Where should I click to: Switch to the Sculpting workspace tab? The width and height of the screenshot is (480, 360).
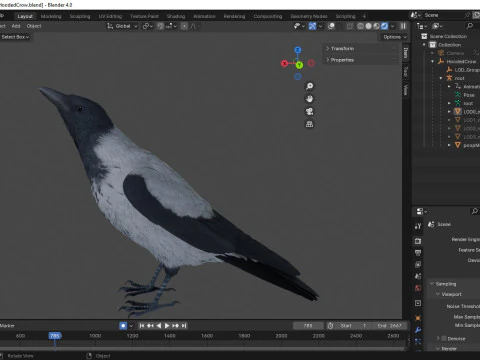80,16
